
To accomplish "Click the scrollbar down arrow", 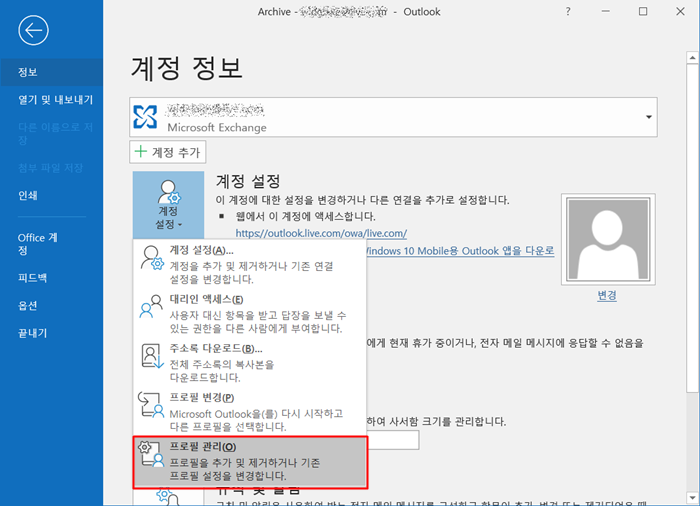I will (692, 497).
